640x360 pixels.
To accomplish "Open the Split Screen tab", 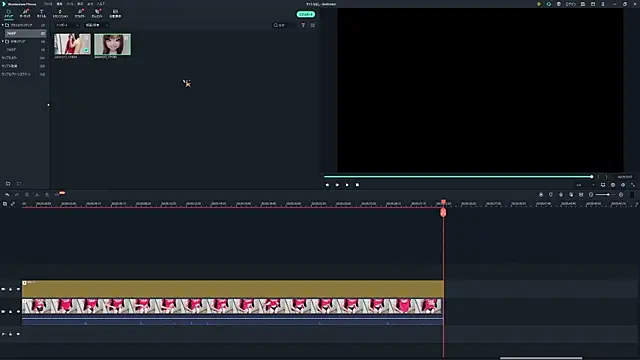I will 115,13.
